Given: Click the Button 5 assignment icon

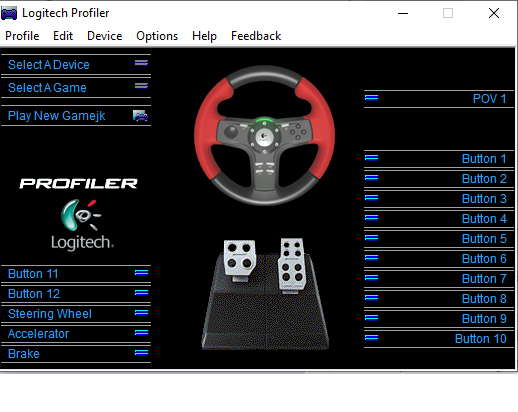Looking at the screenshot, I should click(371, 238).
